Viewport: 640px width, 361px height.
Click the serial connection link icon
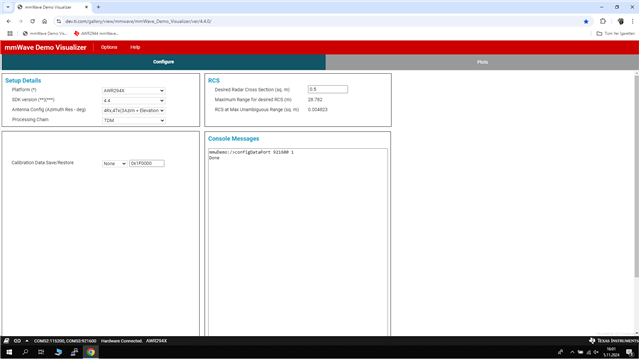click(x=17, y=341)
